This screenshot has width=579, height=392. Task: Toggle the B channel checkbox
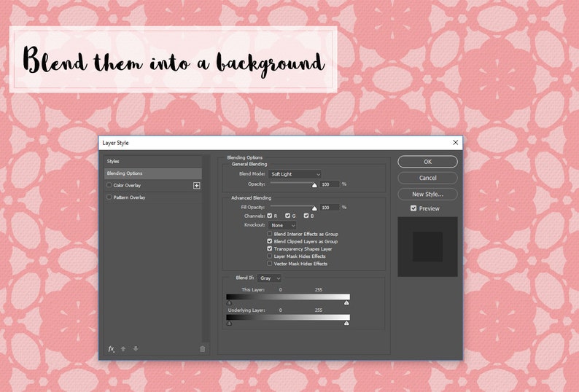pos(306,216)
